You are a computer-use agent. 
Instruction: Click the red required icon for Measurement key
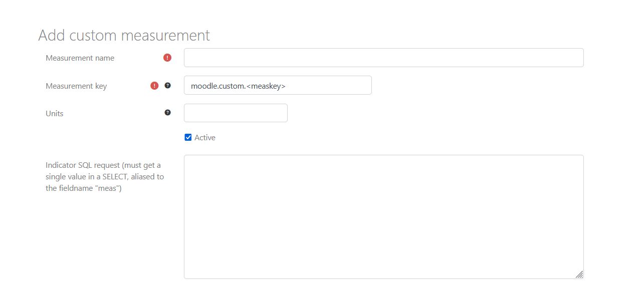tap(154, 86)
